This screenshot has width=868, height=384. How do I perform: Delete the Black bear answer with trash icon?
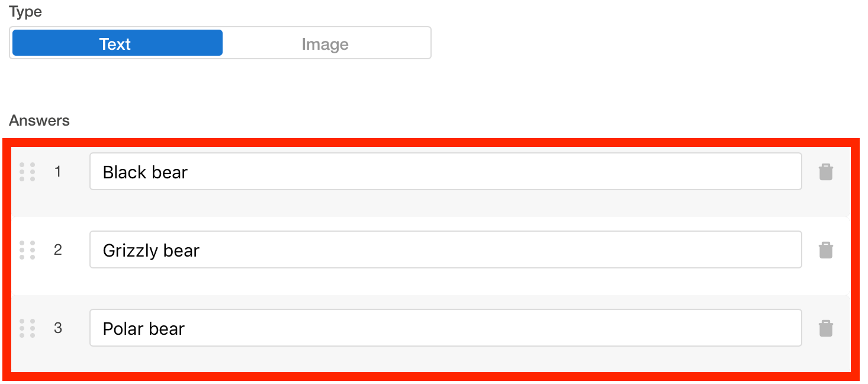pos(826,172)
